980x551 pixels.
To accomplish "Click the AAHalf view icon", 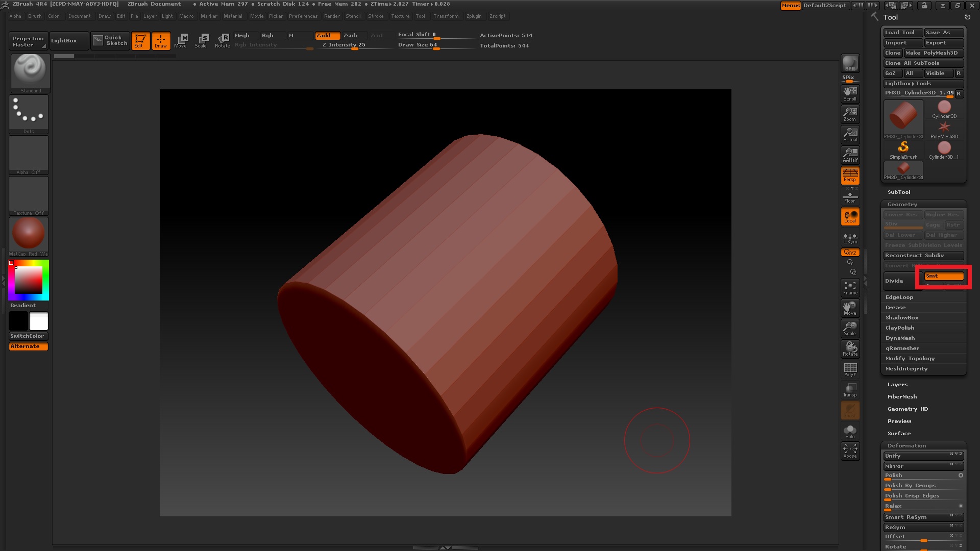I will point(850,155).
